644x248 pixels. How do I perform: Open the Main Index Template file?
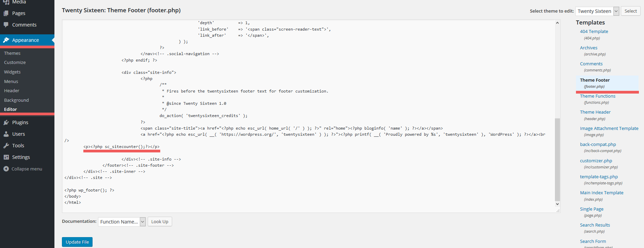[602, 193]
